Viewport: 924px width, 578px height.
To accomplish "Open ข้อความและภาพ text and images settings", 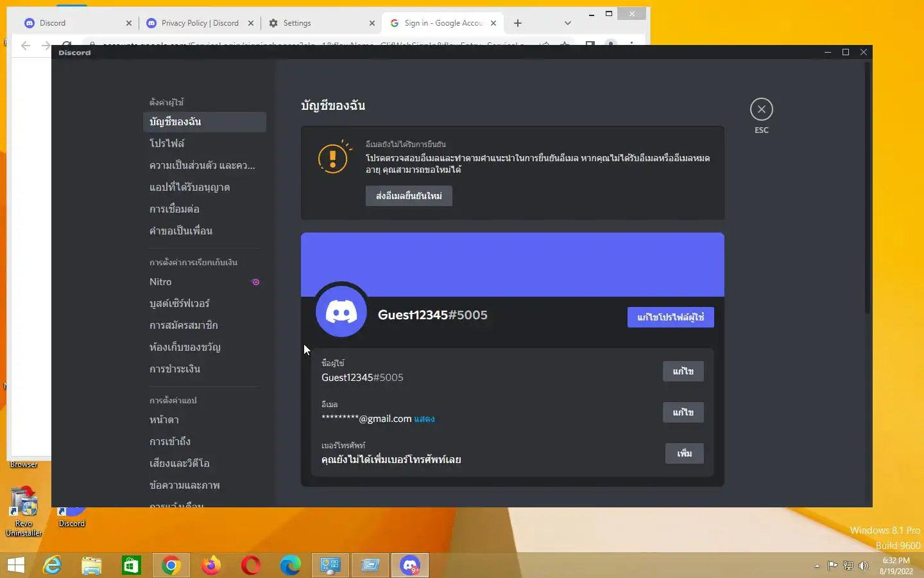I will [x=205, y=486].
